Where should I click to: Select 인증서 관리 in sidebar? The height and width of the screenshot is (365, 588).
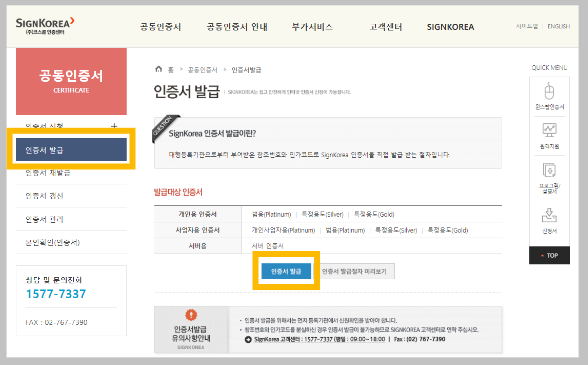click(44, 219)
